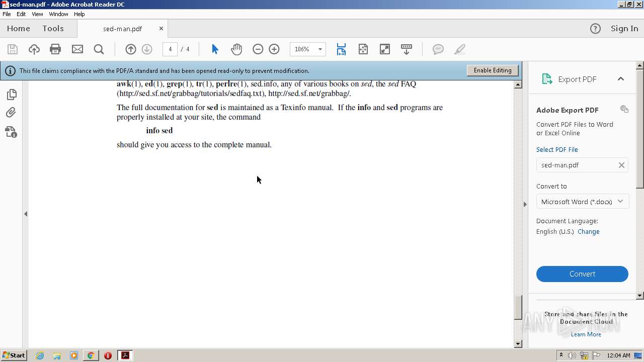Open Attachments paperclip panel
This screenshot has height=362, width=644.
point(11,113)
